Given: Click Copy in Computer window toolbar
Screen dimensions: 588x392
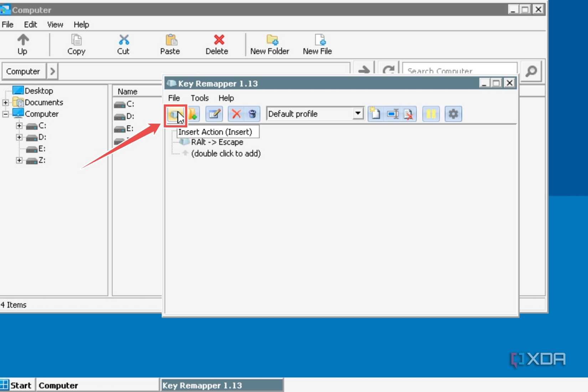Looking at the screenshot, I should coord(76,44).
